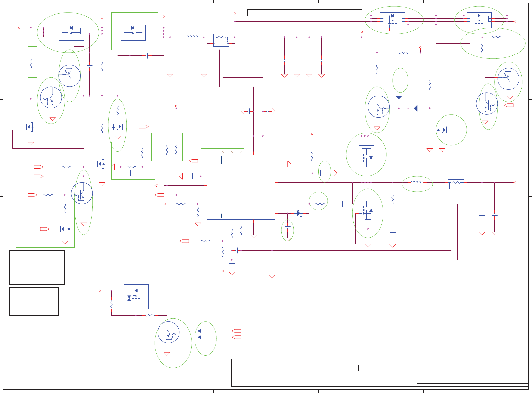Click the Schottky diode beside the controller IC
This screenshot has width=532, height=393.
tap(299, 213)
